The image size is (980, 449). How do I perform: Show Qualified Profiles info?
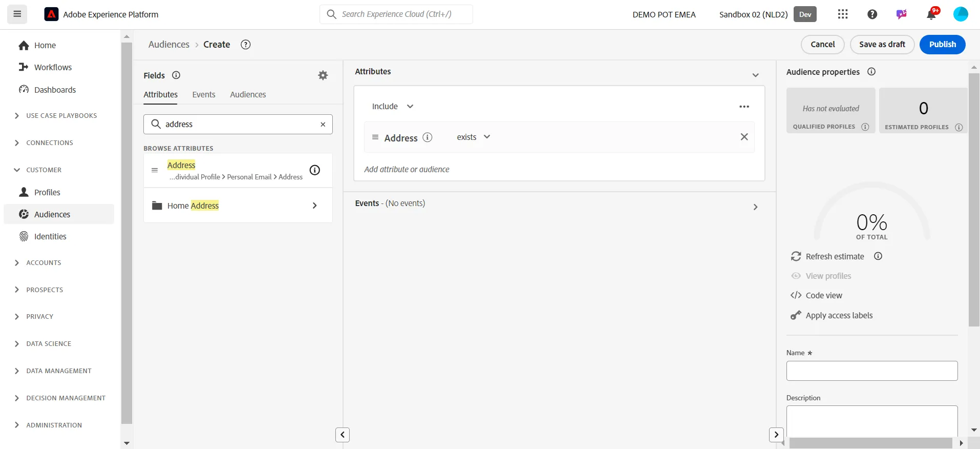(x=865, y=127)
